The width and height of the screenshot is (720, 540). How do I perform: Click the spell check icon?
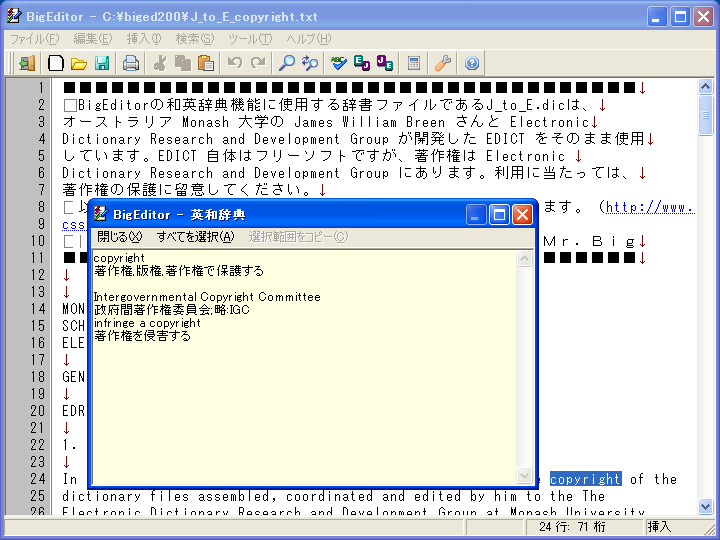[x=339, y=63]
